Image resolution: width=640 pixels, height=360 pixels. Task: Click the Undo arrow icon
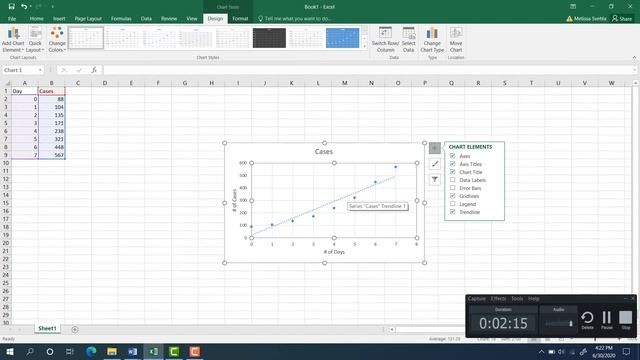pos(24,7)
